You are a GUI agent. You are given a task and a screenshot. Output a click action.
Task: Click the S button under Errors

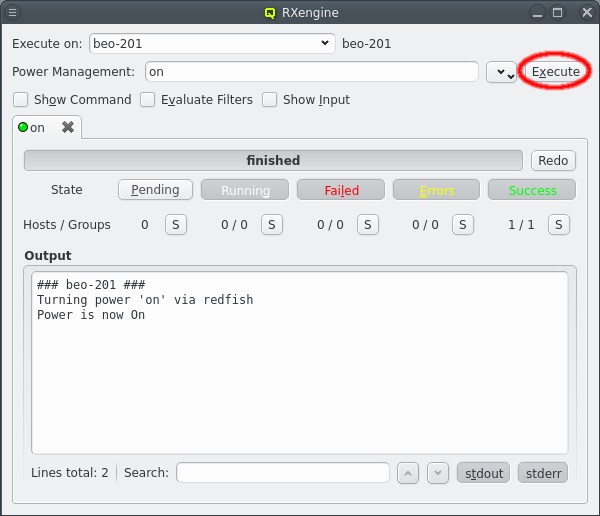(463, 224)
